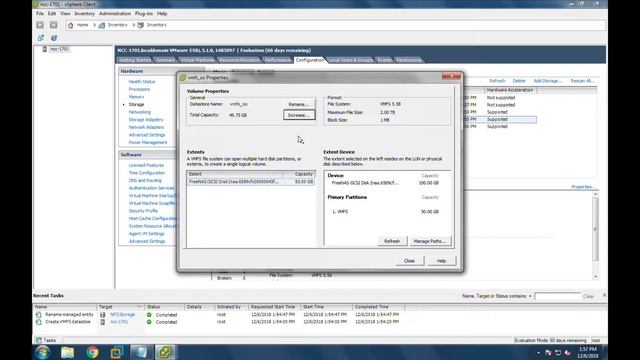Open the Windows Start menu
The height and width of the screenshot is (360, 640).
tap(42, 352)
